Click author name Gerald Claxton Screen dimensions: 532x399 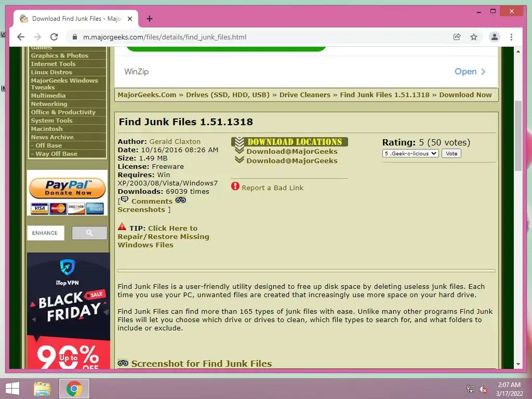click(175, 141)
